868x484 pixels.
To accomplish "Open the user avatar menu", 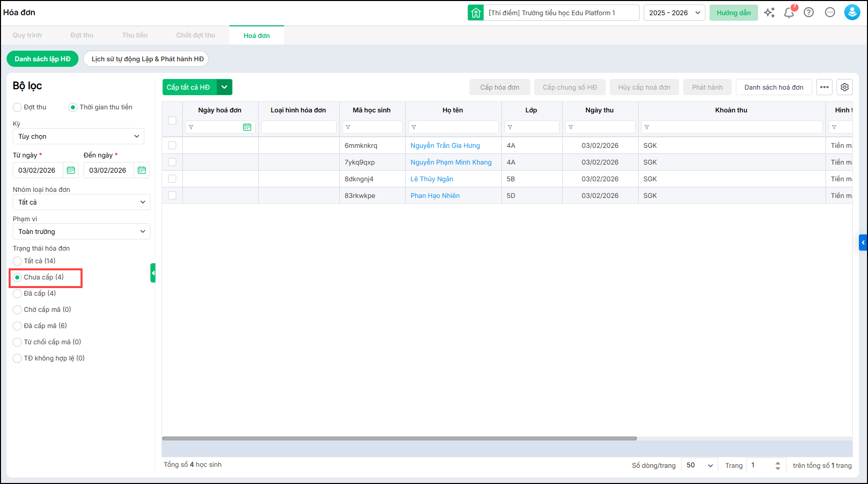I will (x=852, y=13).
